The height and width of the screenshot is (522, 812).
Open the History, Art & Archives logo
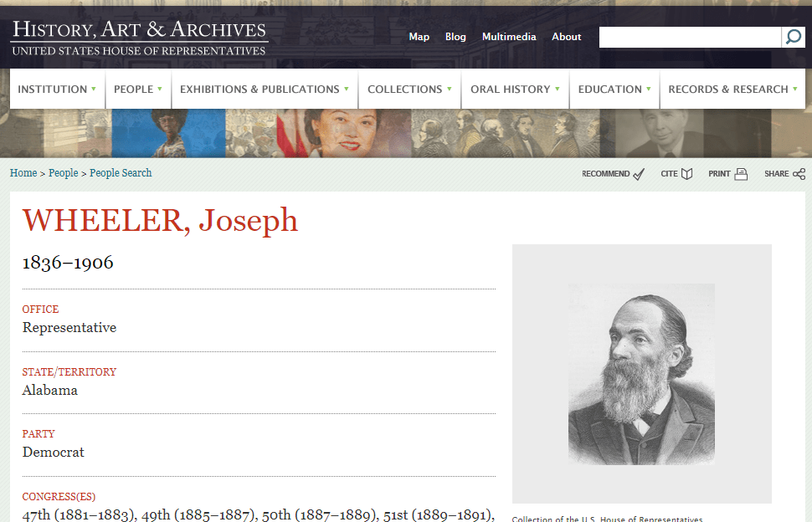tap(139, 38)
